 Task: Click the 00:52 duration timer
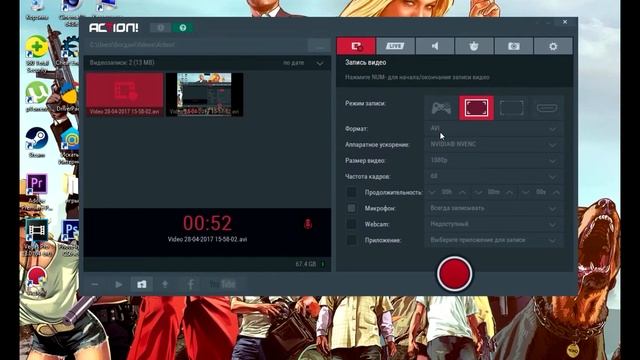(207, 223)
